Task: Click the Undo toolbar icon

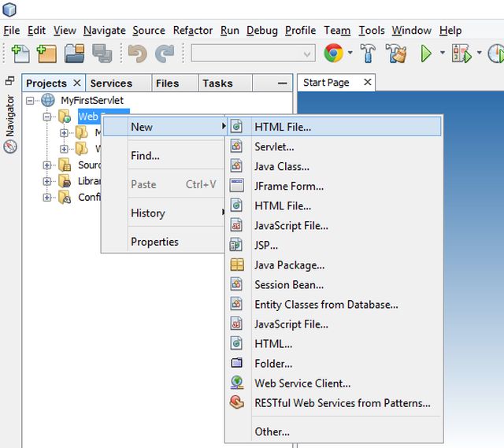Action: [137, 54]
